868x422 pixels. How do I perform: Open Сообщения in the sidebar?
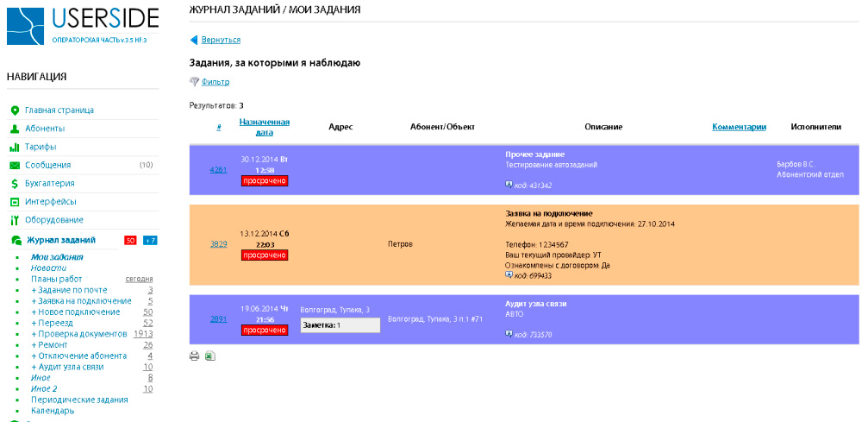[47, 165]
